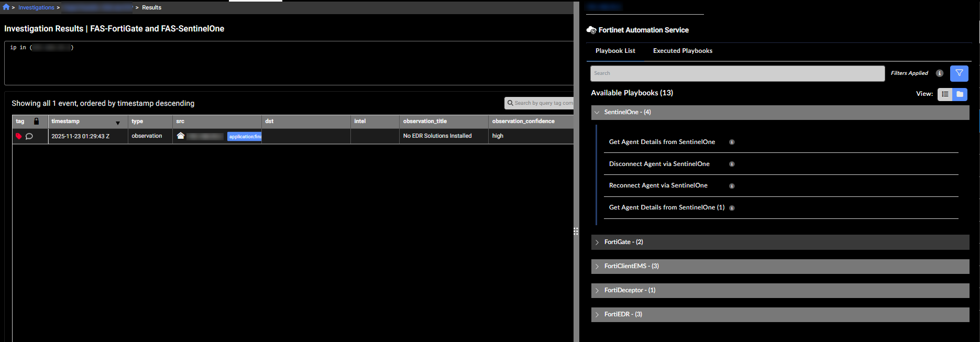The image size is (980, 342).
Task: Switch to folder view icon
Action: pyautogui.click(x=960, y=94)
